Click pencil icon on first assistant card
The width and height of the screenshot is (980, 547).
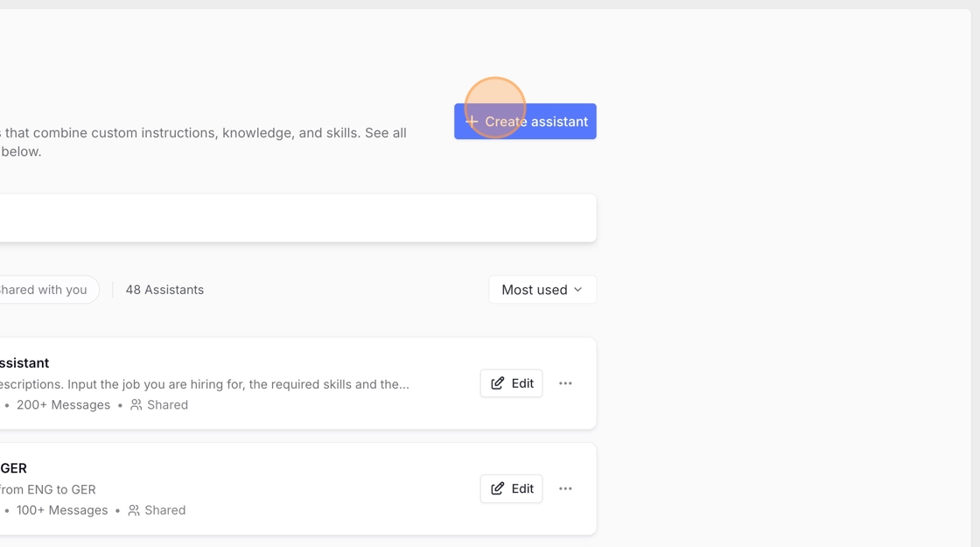point(498,383)
